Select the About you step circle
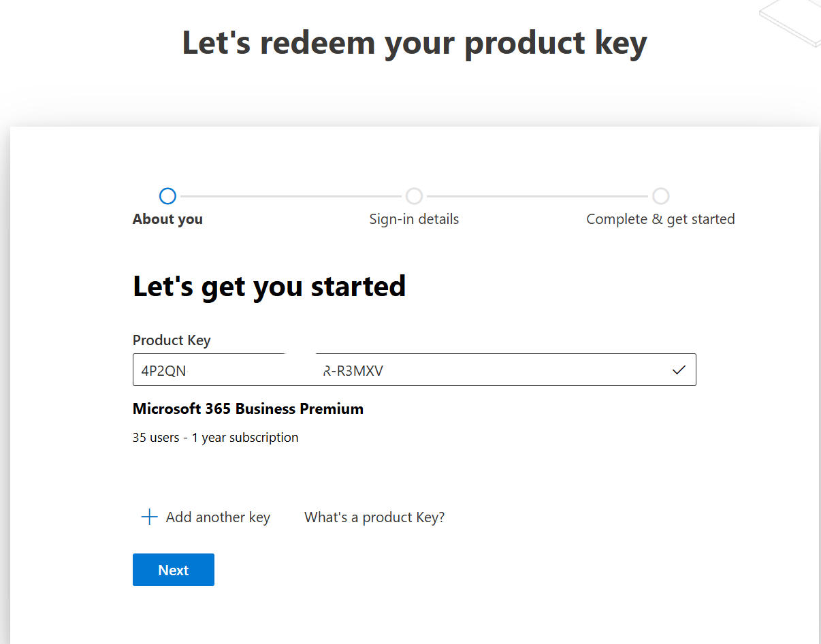Image resolution: width=821 pixels, height=644 pixels. pyautogui.click(x=167, y=197)
